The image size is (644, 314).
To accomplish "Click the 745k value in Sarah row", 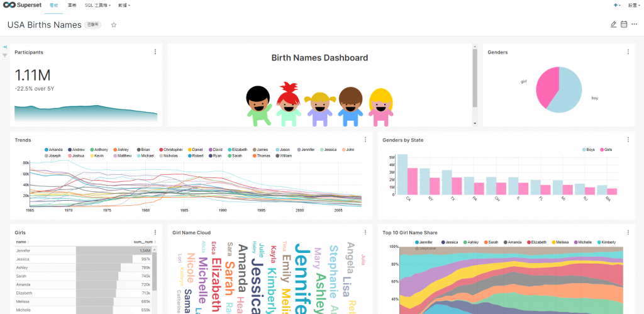I will pyautogui.click(x=146, y=276).
